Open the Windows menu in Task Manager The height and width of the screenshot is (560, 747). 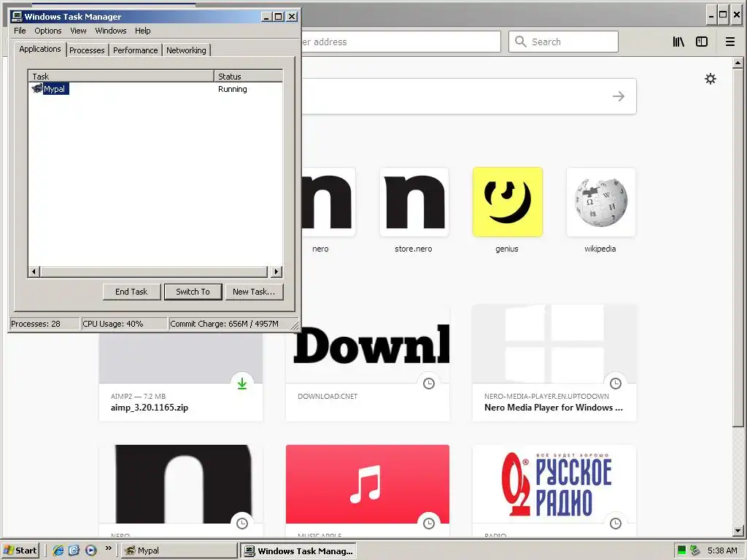[111, 31]
